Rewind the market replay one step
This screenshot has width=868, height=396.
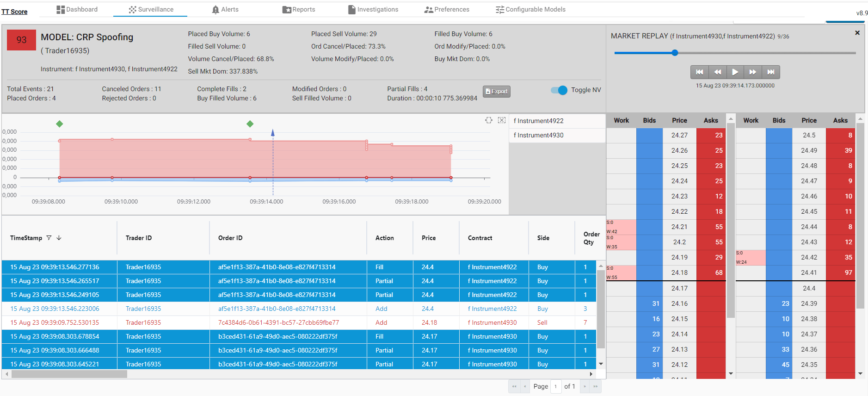pyautogui.click(x=717, y=72)
